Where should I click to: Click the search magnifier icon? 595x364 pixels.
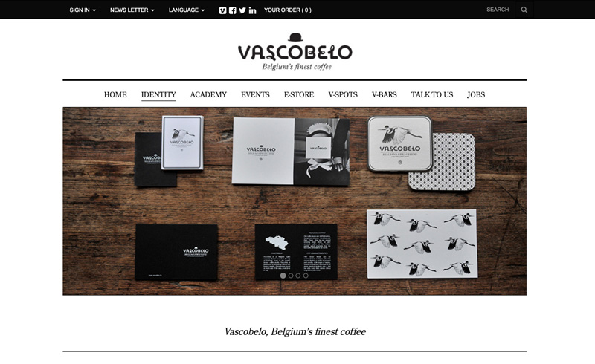click(x=524, y=10)
